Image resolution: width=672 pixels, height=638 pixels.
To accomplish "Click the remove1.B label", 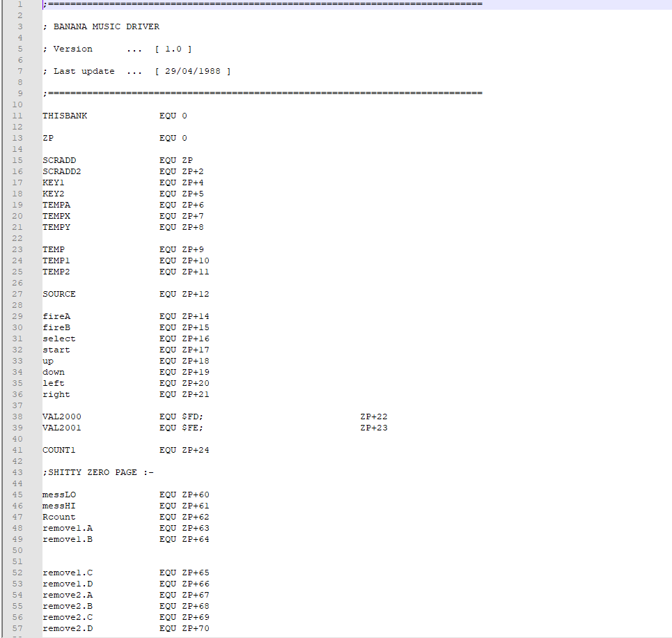I will click(x=68, y=539).
